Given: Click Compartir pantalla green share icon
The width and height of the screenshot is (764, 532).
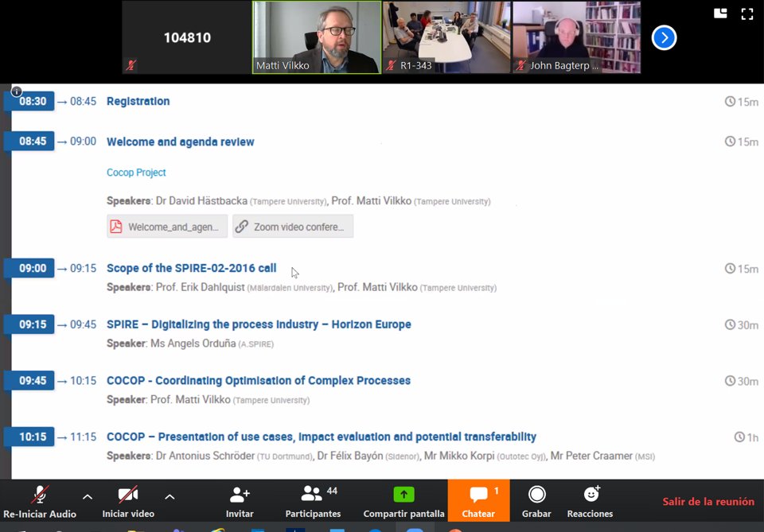Looking at the screenshot, I should (403, 494).
